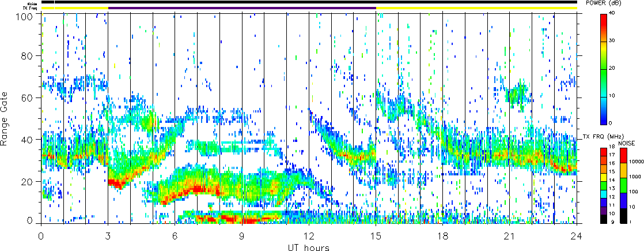
Task: Click the '15' tick on the UT hours axis
Action: pos(376,236)
